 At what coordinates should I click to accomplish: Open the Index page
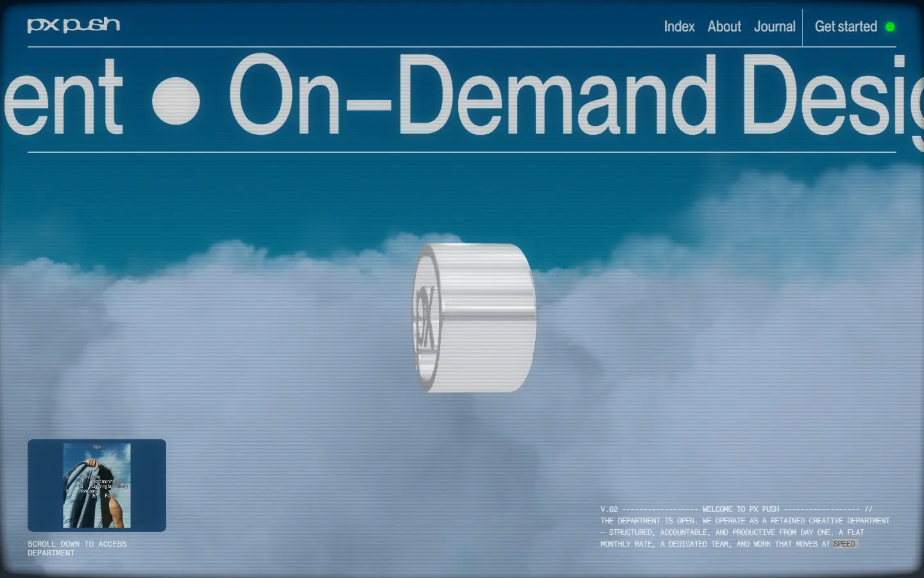point(679,26)
